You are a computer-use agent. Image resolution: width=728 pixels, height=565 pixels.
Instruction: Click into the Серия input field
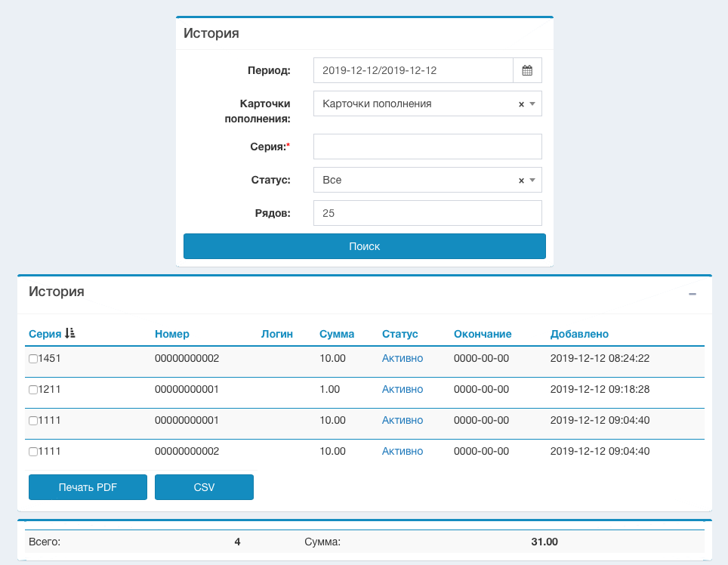click(x=427, y=147)
